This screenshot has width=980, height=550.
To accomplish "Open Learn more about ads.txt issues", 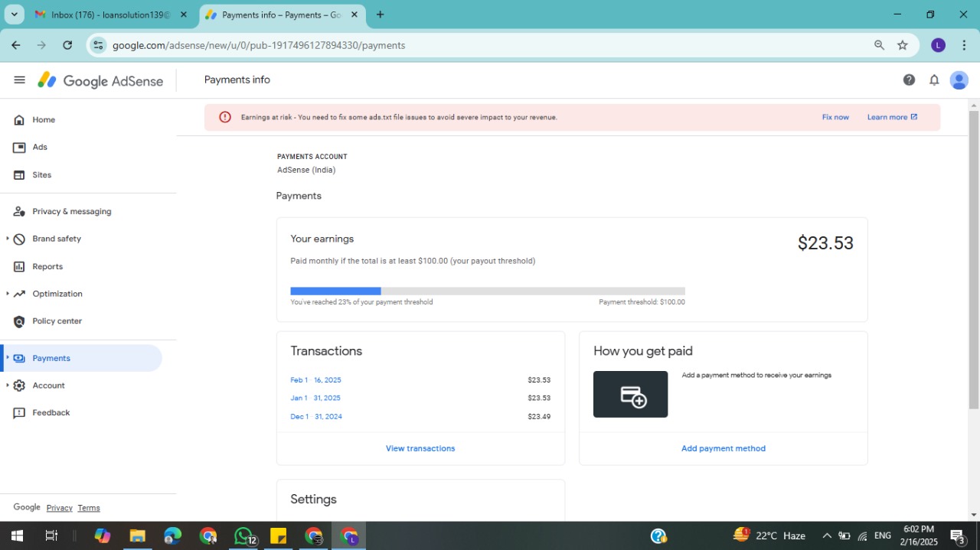I will 892,117.
